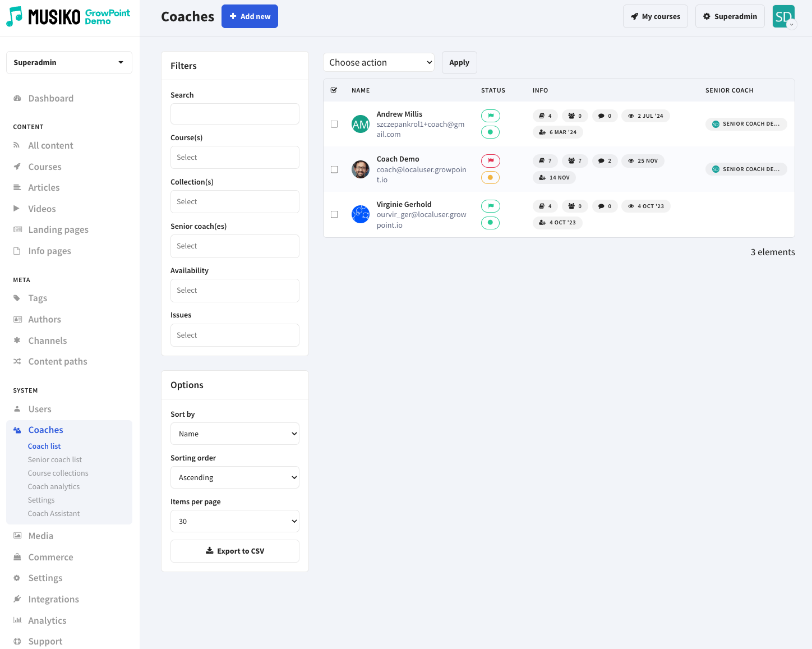Open Senior coach list in sidebar

coord(55,459)
